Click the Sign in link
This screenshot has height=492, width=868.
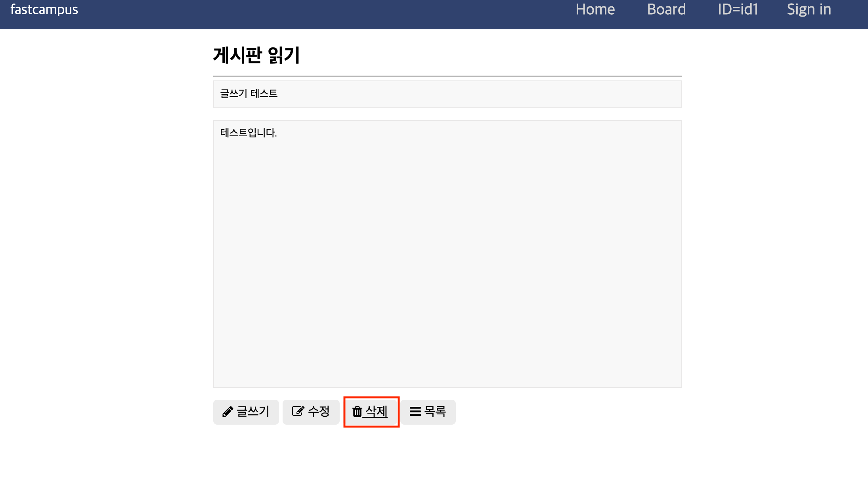click(809, 10)
